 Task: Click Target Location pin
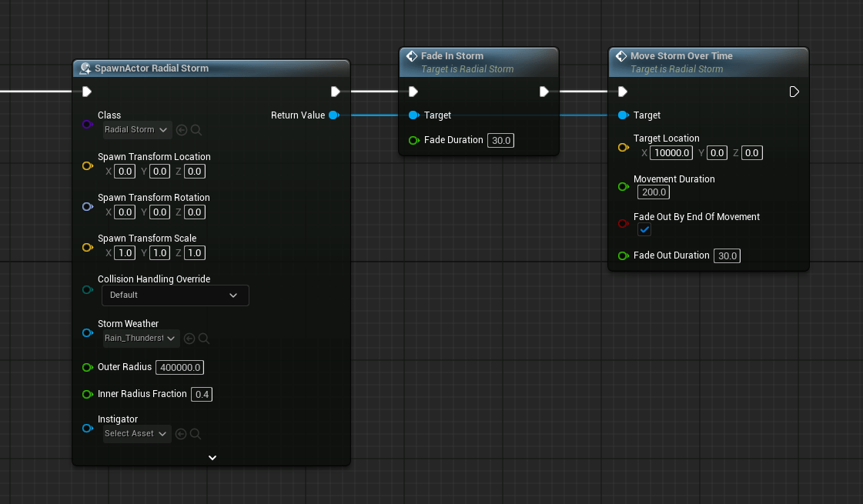(623, 147)
